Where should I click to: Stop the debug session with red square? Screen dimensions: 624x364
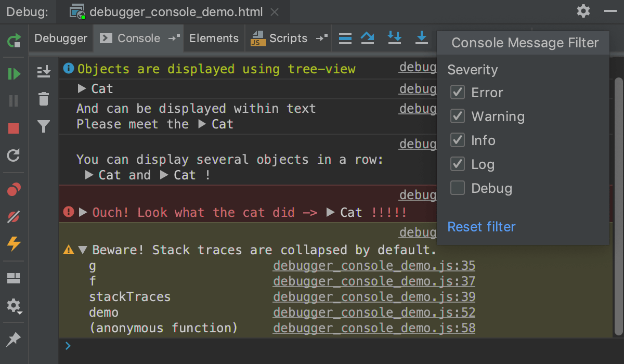tap(14, 128)
